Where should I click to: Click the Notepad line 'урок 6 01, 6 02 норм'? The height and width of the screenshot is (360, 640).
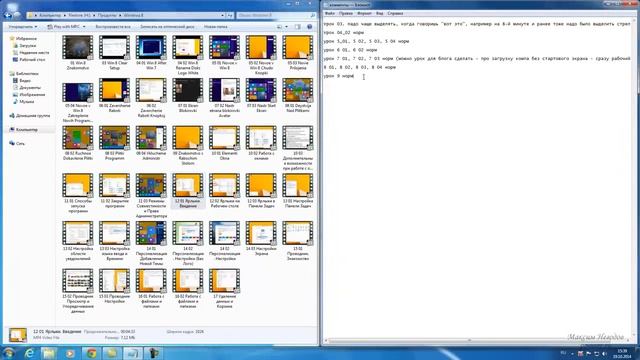[350, 50]
